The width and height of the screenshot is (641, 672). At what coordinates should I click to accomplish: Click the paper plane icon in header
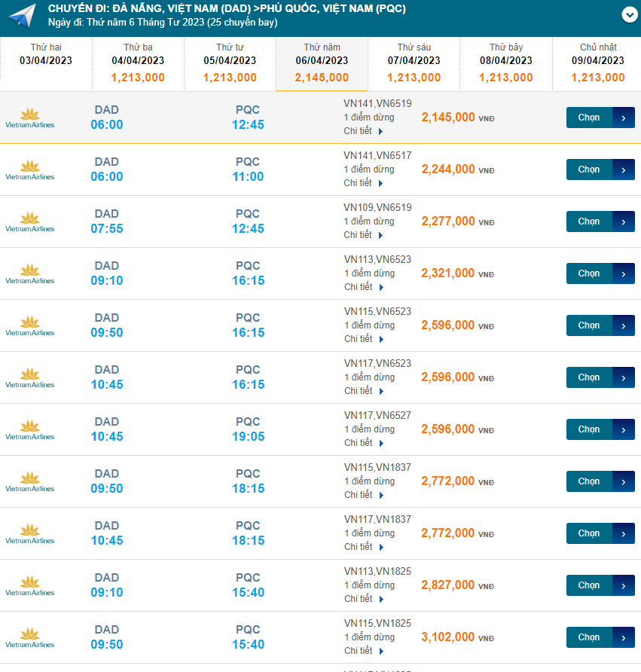pyautogui.click(x=23, y=16)
